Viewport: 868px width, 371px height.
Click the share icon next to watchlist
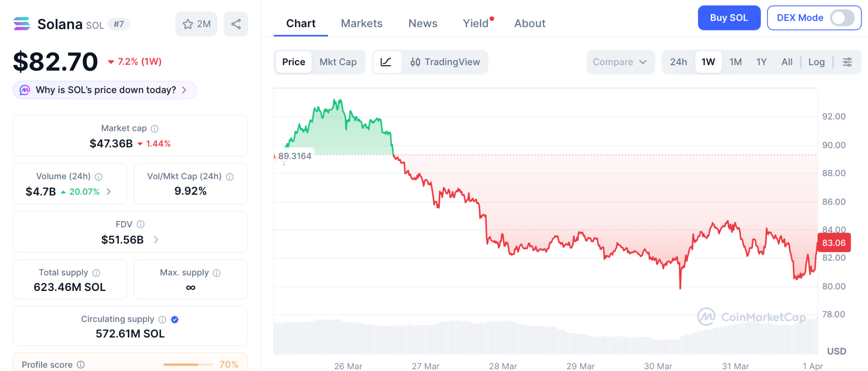coord(236,24)
